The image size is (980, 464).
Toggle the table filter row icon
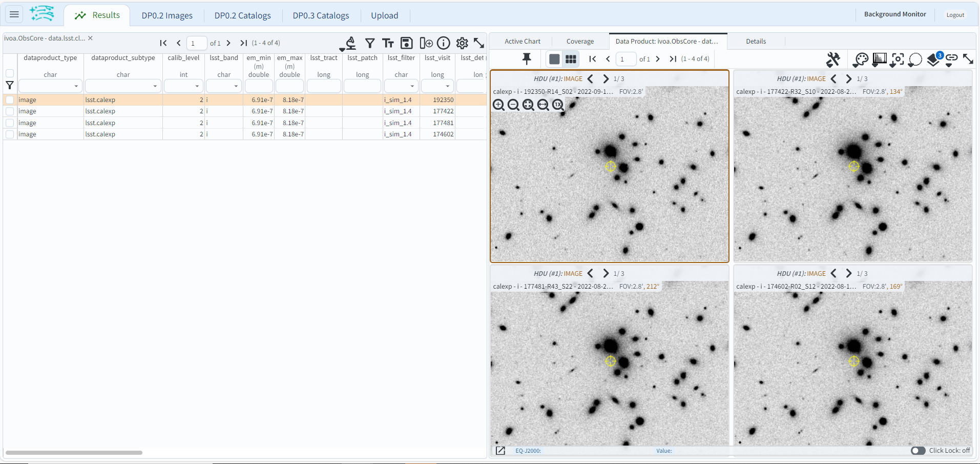coord(370,43)
